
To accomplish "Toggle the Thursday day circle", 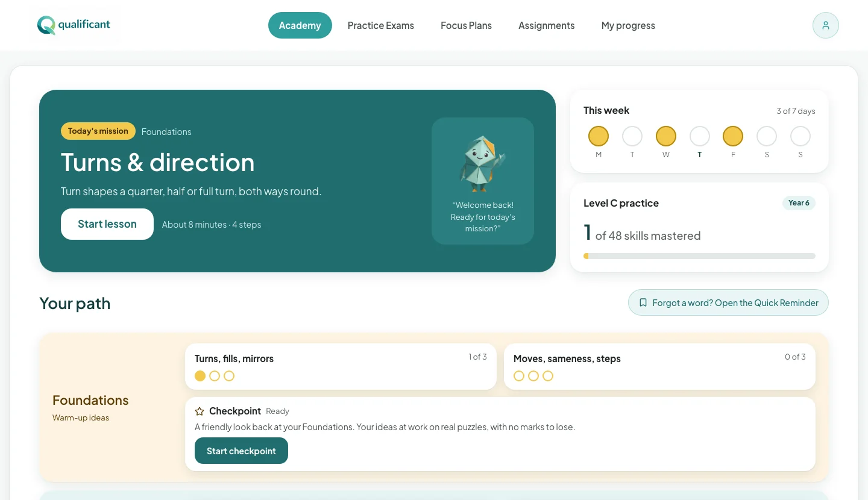I will tap(700, 136).
